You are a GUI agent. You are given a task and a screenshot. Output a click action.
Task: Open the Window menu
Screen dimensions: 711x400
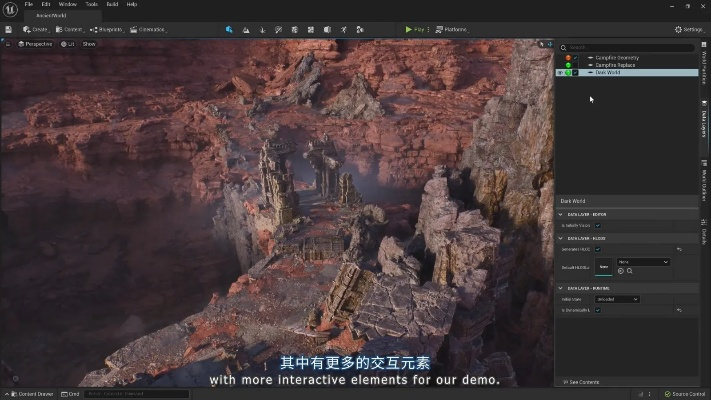[68, 4]
